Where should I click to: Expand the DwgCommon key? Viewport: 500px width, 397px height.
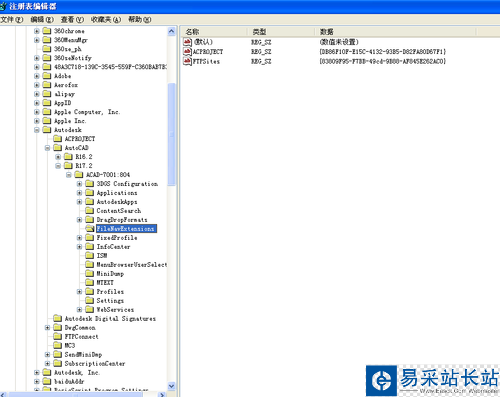click(x=47, y=328)
